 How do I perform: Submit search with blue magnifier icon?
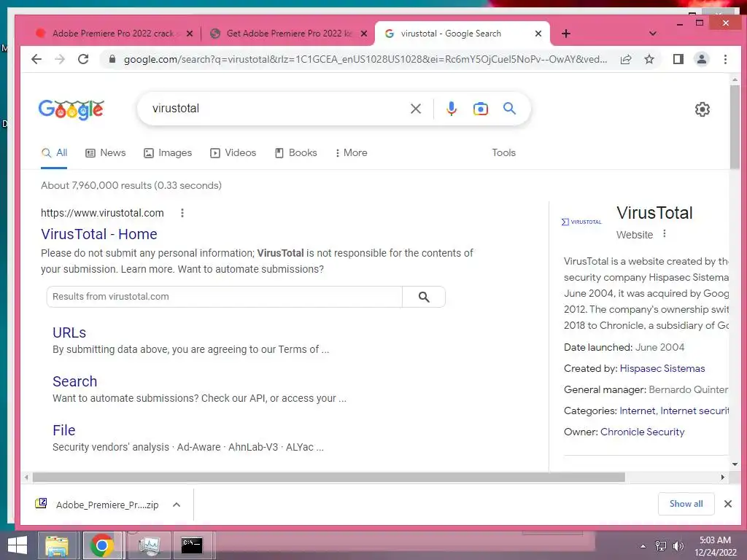[509, 109]
